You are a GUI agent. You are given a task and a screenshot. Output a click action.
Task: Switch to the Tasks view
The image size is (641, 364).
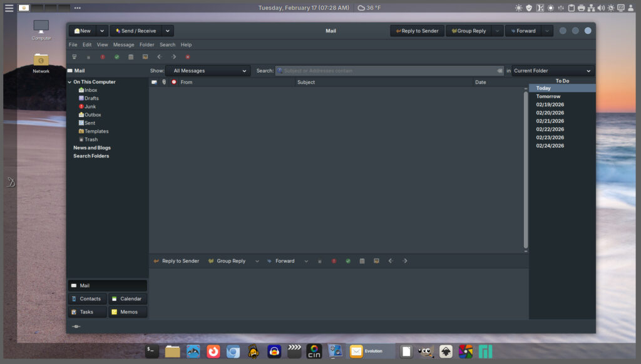tap(87, 311)
